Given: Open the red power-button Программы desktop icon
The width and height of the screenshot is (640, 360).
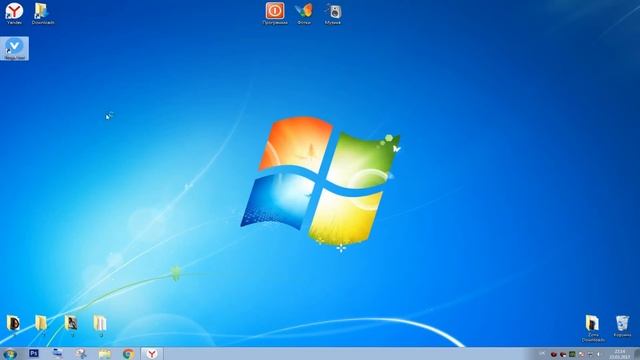Looking at the screenshot, I should 275,13.
